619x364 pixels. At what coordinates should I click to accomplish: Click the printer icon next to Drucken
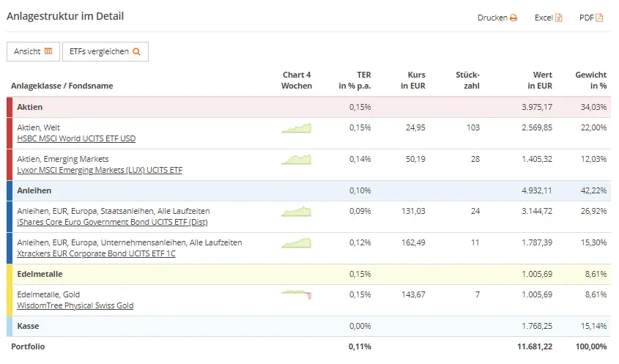coord(514,18)
